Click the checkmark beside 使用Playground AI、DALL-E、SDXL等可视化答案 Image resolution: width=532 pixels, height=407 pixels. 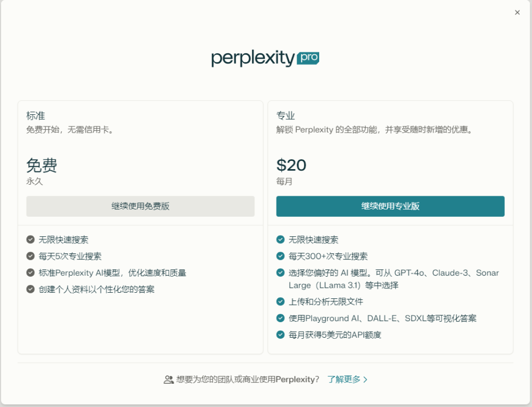[x=279, y=319]
